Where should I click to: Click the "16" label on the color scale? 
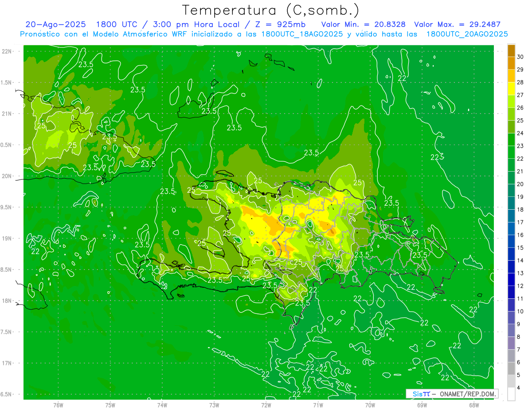520,235
